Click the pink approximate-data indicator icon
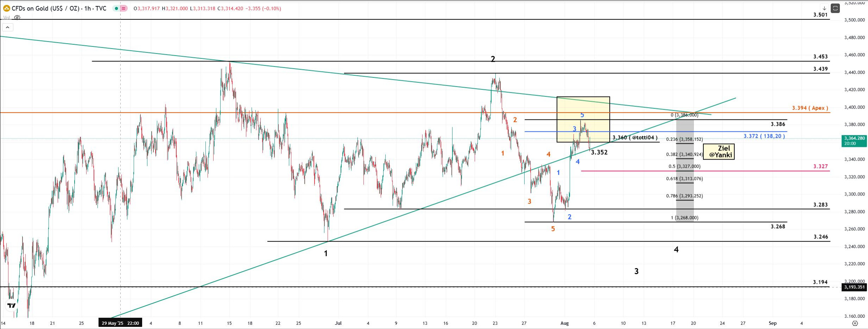 point(124,8)
